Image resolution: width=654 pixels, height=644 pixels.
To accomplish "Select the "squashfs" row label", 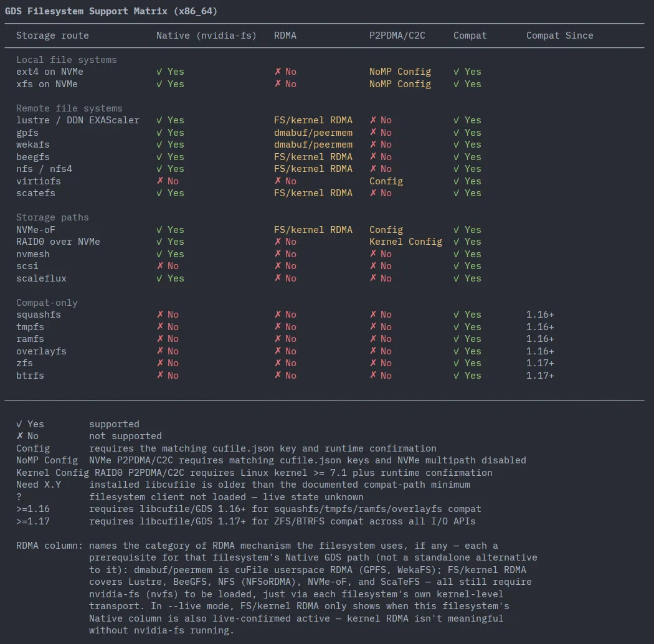I will point(39,315).
